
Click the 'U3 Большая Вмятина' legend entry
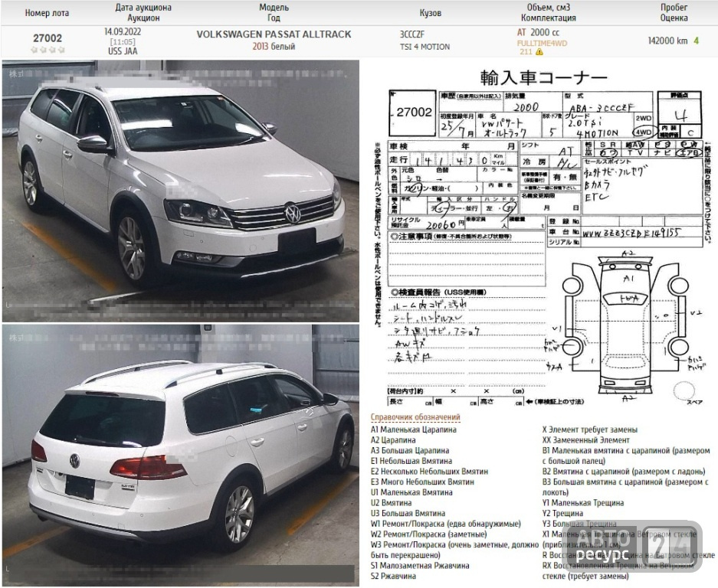(x=408, y=514)
